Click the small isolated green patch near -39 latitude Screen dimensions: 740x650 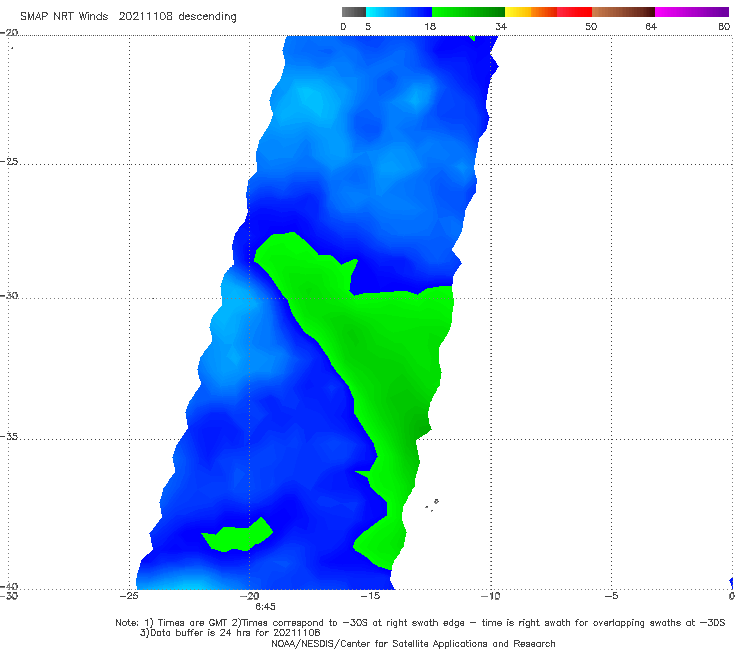[237, 536]
